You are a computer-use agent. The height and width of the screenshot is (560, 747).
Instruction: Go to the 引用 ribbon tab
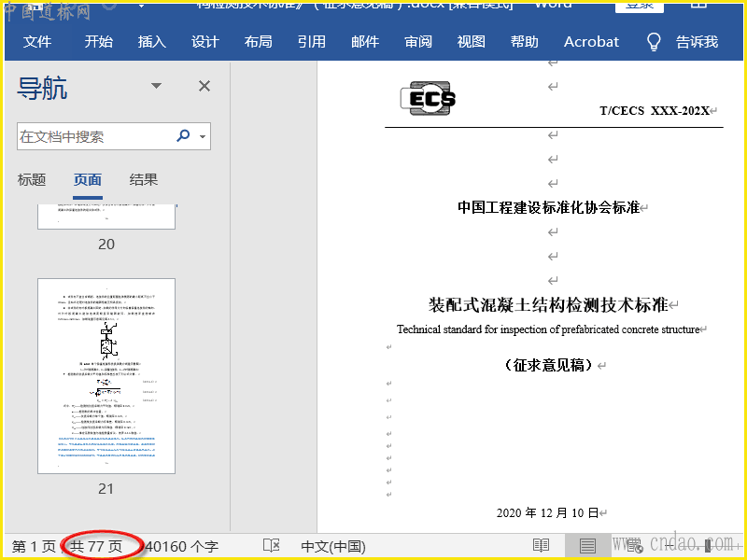312,41
